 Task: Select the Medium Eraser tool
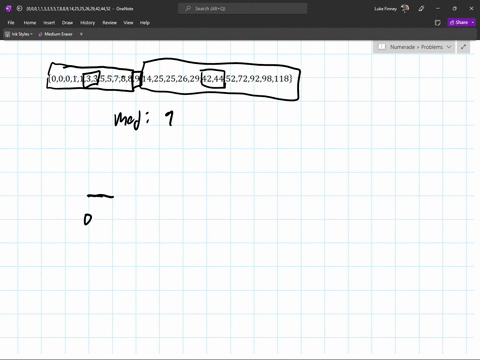point(55,34)
